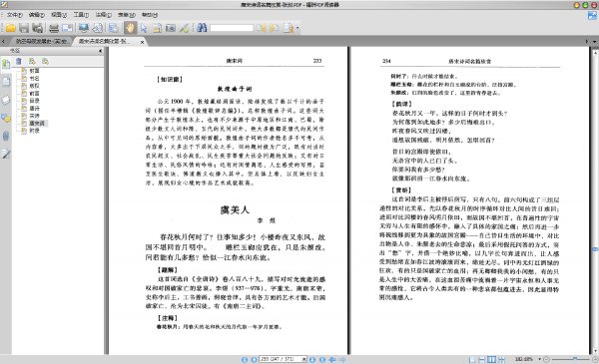599x364 pixels.
Task: Open the 前言 bookmark
Action: tap(34, 94)
